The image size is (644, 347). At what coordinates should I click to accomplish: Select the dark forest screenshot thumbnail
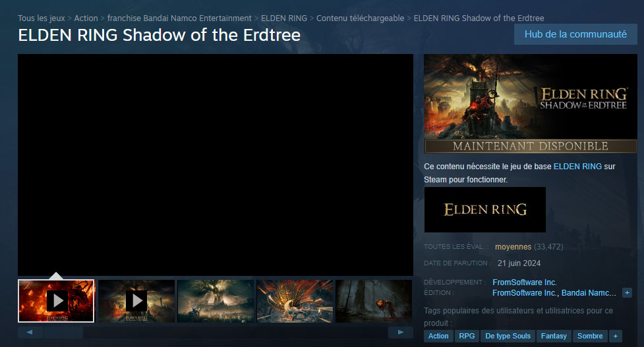pyautogui.click(x=374, y=301)
